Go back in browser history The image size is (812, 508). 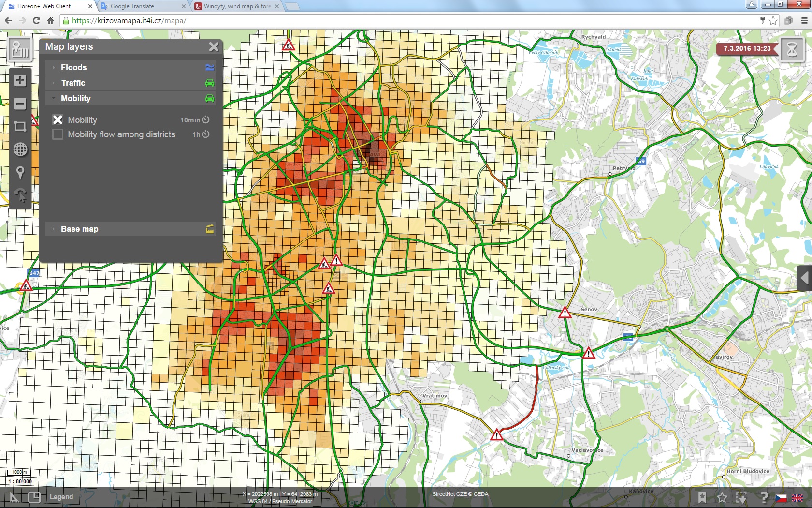pos(8,20)
